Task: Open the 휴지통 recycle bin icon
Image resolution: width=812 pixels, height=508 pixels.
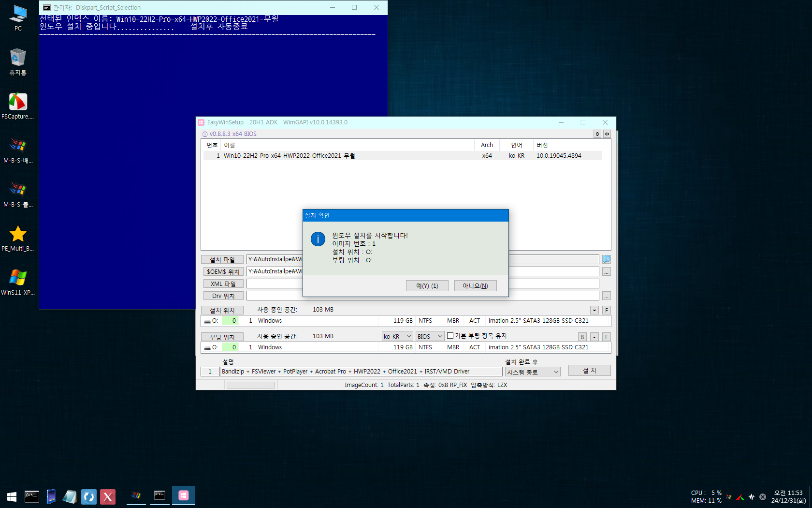Action: tap(18, 62)
